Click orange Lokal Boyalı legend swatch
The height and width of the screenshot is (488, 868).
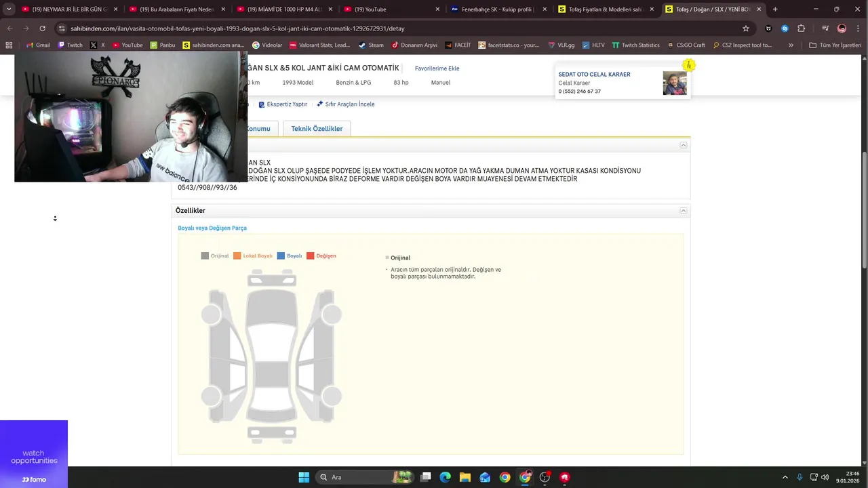(x=237, y=256)
